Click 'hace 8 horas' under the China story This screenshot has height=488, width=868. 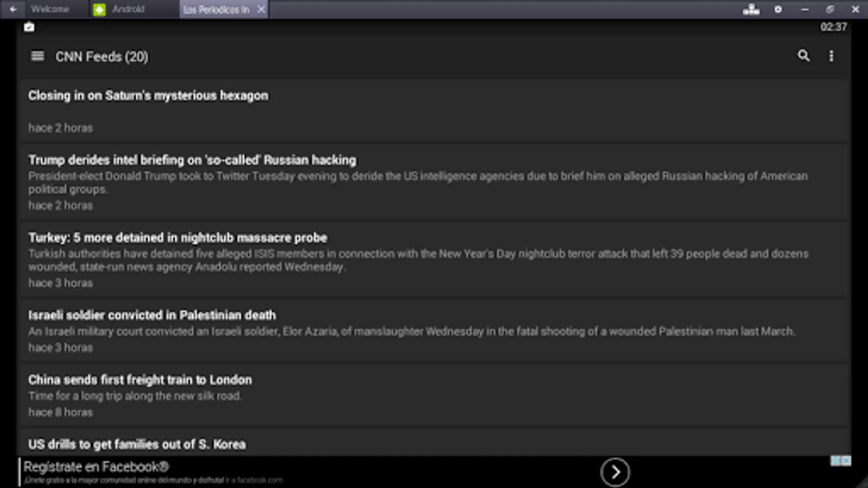tap(60, 412)
